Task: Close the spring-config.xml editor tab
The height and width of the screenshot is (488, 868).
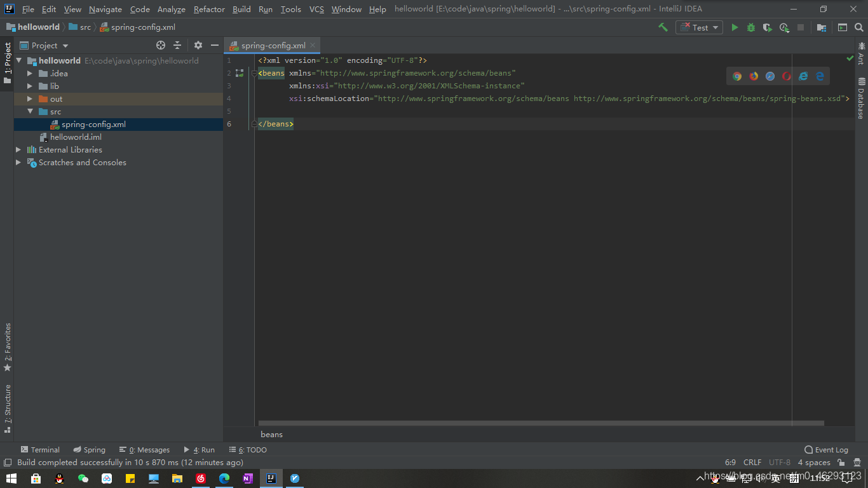Action: 313,45
